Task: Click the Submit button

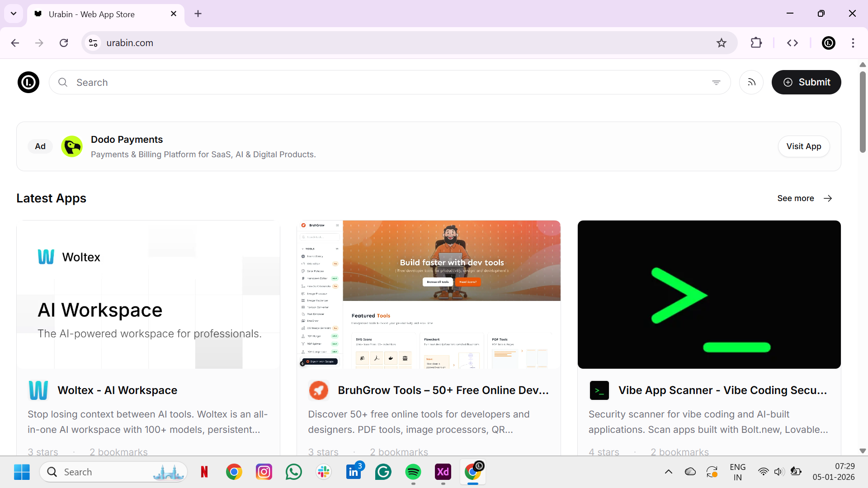Action: click(x=806, y=82)
